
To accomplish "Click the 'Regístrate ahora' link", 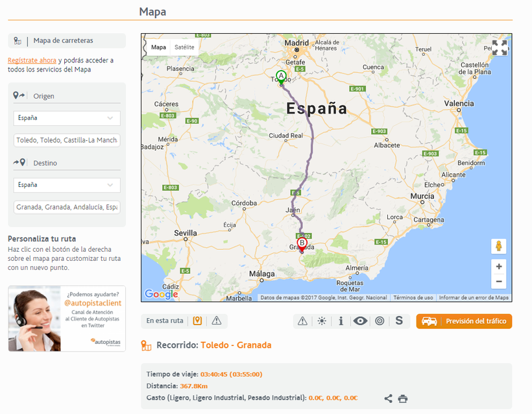I will pos(32,60).
